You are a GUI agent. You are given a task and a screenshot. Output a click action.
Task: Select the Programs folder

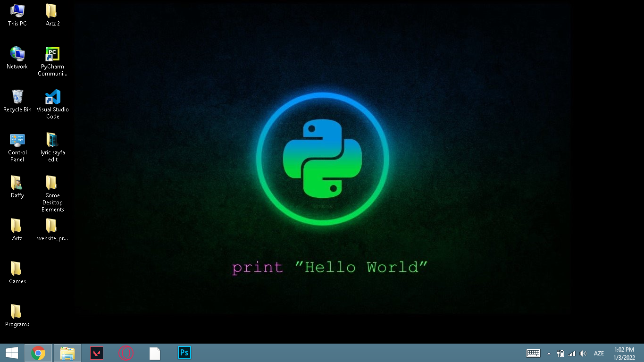tap(17, 316)
